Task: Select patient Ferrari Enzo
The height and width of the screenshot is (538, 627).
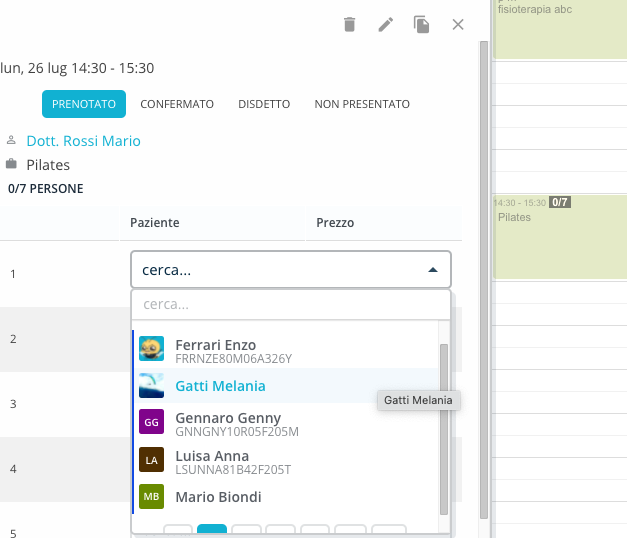Action: click(x=286, y=349)
